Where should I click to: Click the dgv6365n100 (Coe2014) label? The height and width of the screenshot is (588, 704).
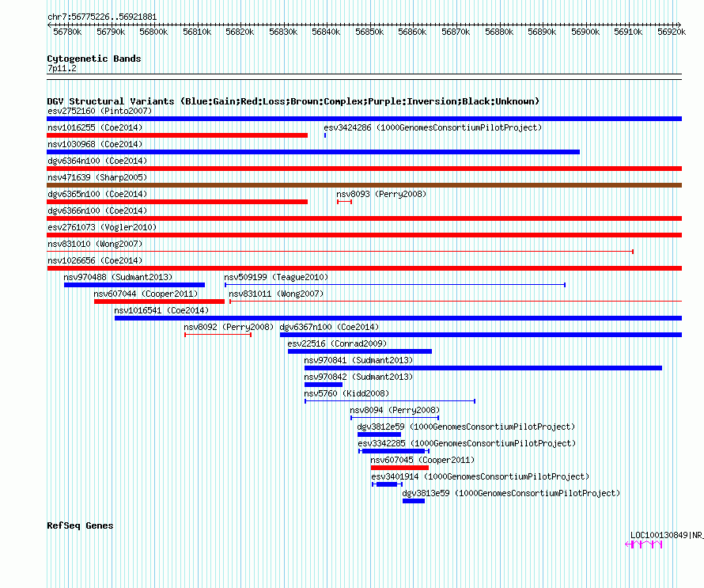97,194
